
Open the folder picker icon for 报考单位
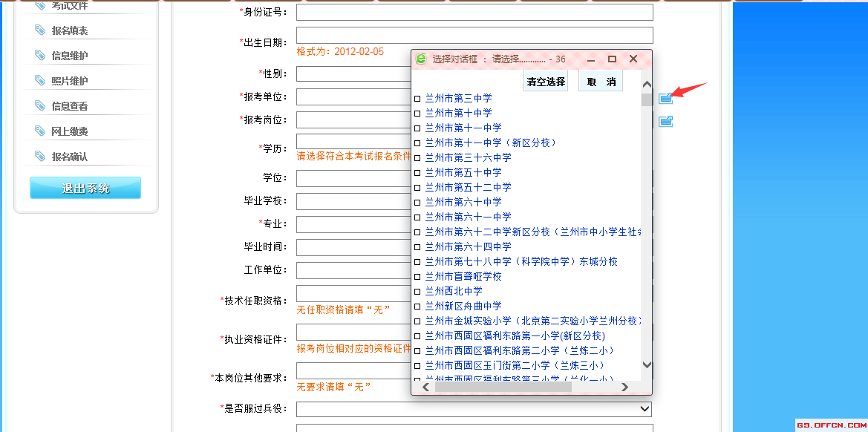click(665, 97)
